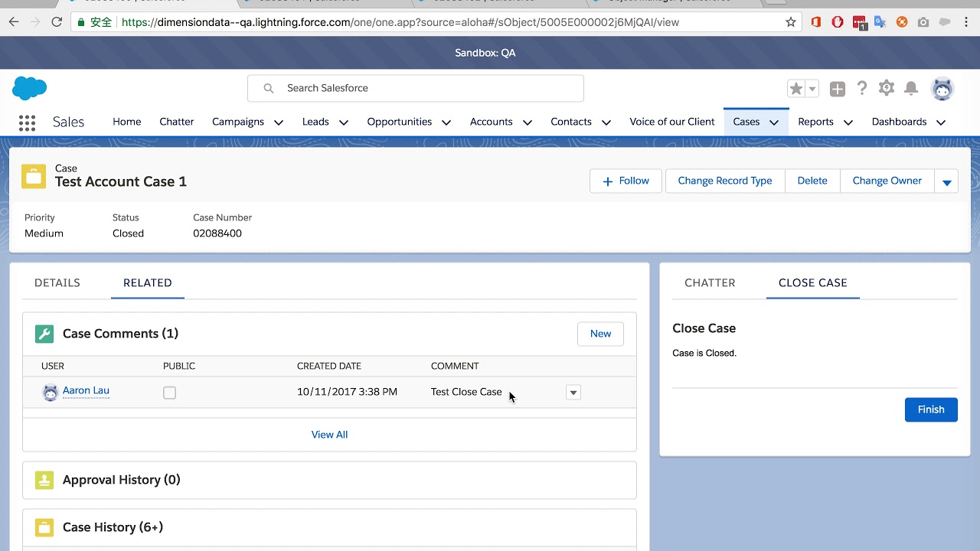Image resolution: width=980 pixels, height=551 pixels.
Task: Open the user profile avatar menu
Action: pos(942,89)
